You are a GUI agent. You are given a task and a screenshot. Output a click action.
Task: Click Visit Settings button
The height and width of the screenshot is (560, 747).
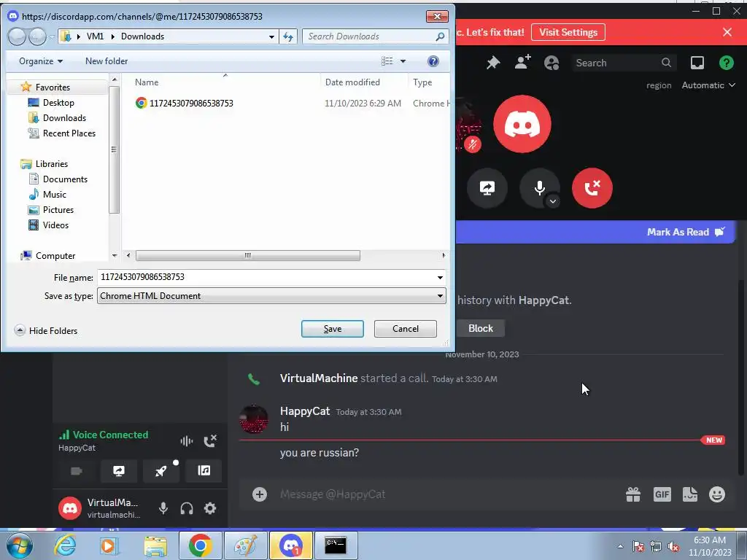(568, 32)
